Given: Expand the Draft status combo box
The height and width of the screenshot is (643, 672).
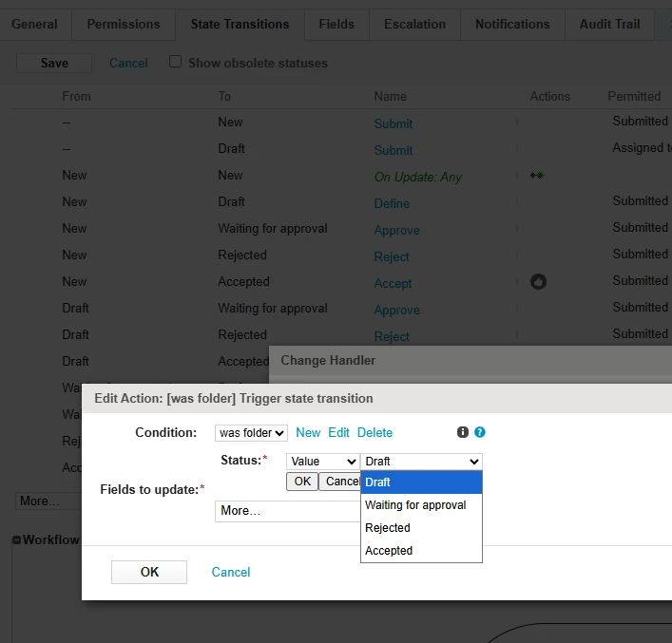Looking at the screenshot, I should (x=422, y=462).
